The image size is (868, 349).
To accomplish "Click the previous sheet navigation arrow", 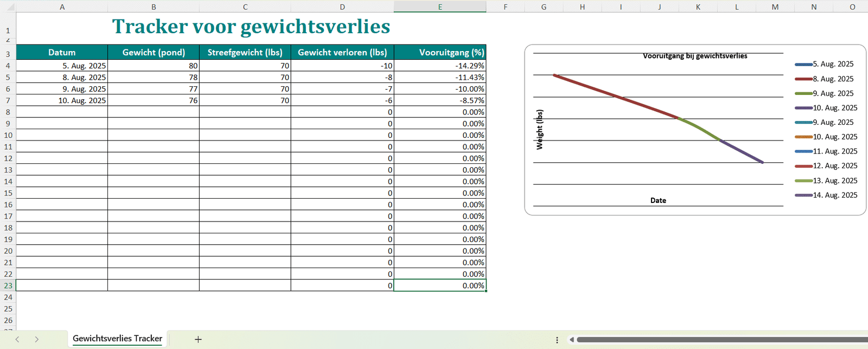I will point(17,339).
